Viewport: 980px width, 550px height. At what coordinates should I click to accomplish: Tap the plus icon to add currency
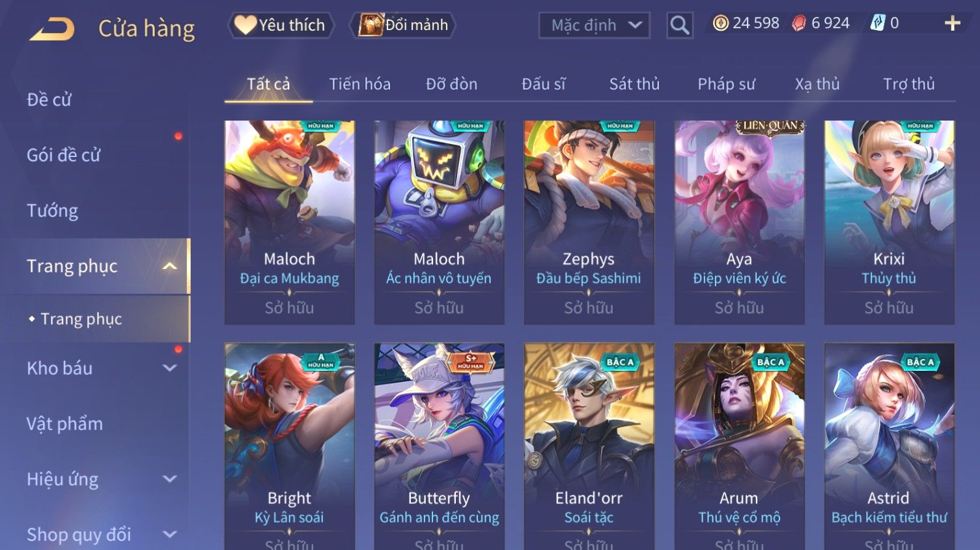point(953,23)
